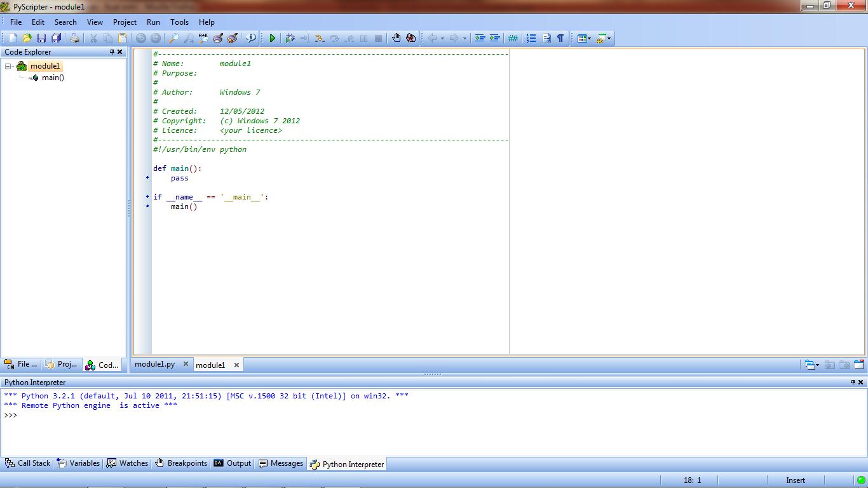Switch to Code Explorer side tab
Viewport: 868px width, 488px height.
click(102, 365)
